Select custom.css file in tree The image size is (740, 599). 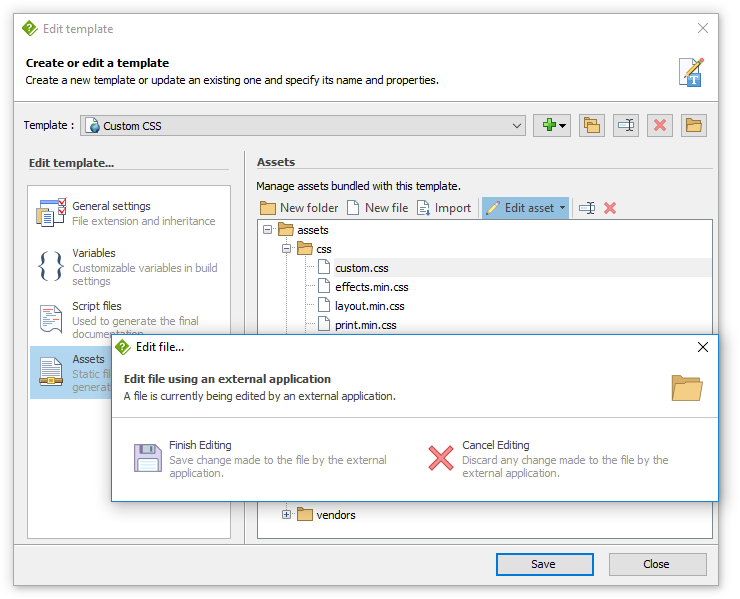(x=362, y=268)
